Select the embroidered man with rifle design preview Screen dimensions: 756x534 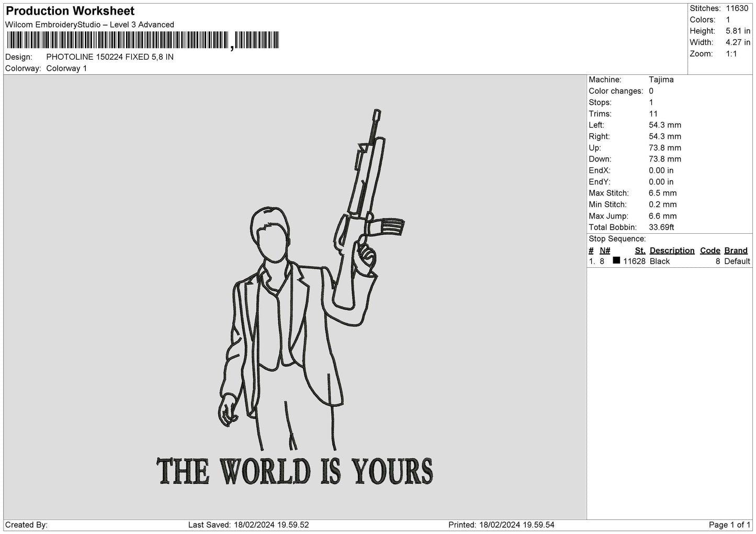tap(311, 280)
